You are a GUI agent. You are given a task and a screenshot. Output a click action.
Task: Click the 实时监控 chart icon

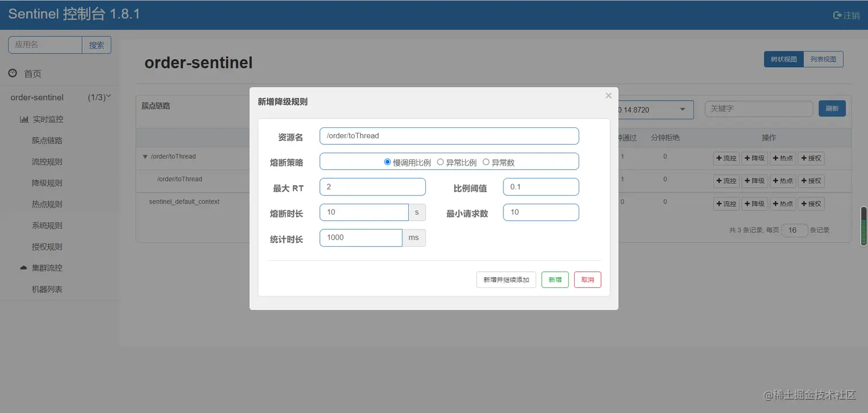24,119
